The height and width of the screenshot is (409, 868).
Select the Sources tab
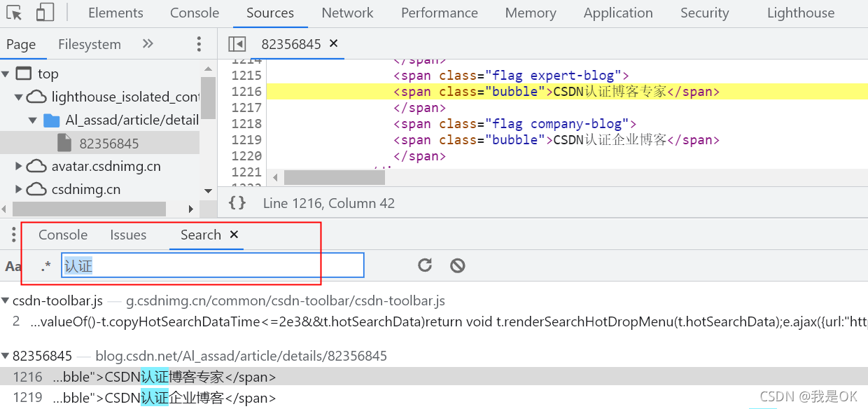click(x=270, y=13)
